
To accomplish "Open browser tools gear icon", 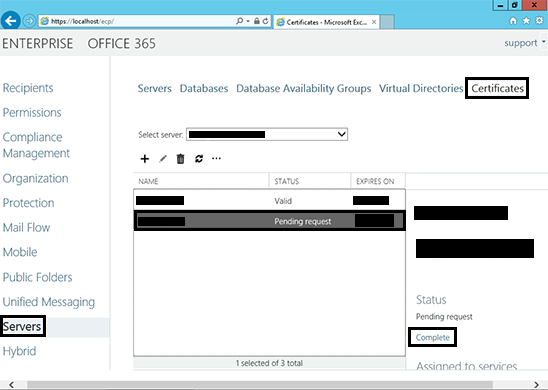I will pos(540,21).
